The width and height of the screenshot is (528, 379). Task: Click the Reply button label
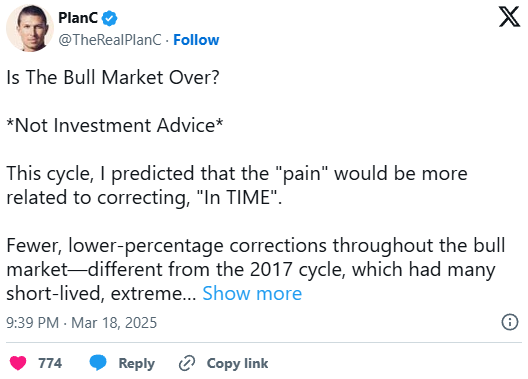[x=136, y=364]
